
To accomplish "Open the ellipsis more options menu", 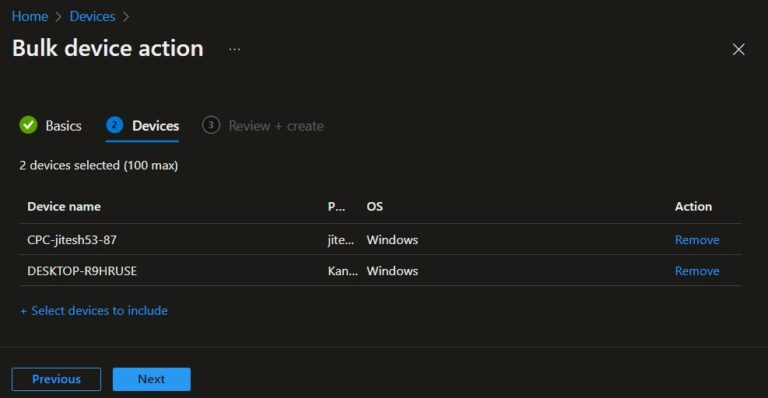I will click(235, 49).
